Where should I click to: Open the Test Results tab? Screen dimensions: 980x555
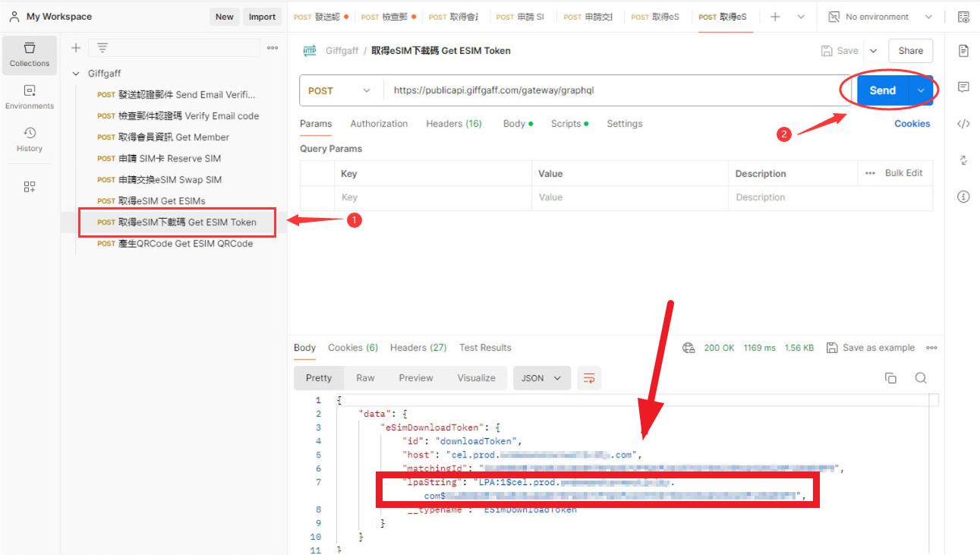[x=485, y=348]
